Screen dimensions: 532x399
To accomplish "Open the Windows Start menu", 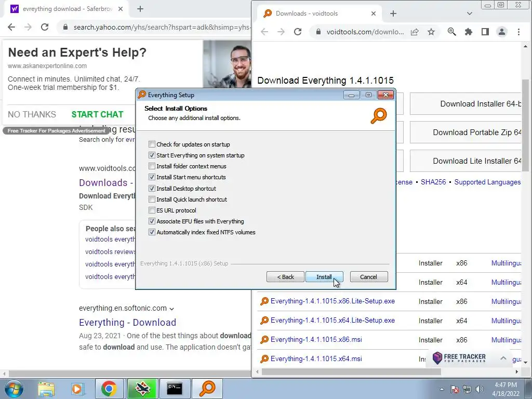I will (x=13, y=389).
